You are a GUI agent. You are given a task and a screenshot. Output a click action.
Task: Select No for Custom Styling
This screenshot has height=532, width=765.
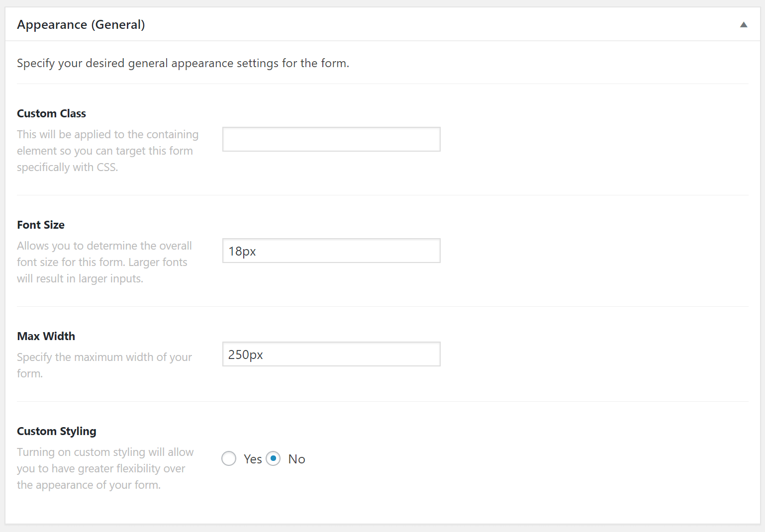click(x=273, y=458)
